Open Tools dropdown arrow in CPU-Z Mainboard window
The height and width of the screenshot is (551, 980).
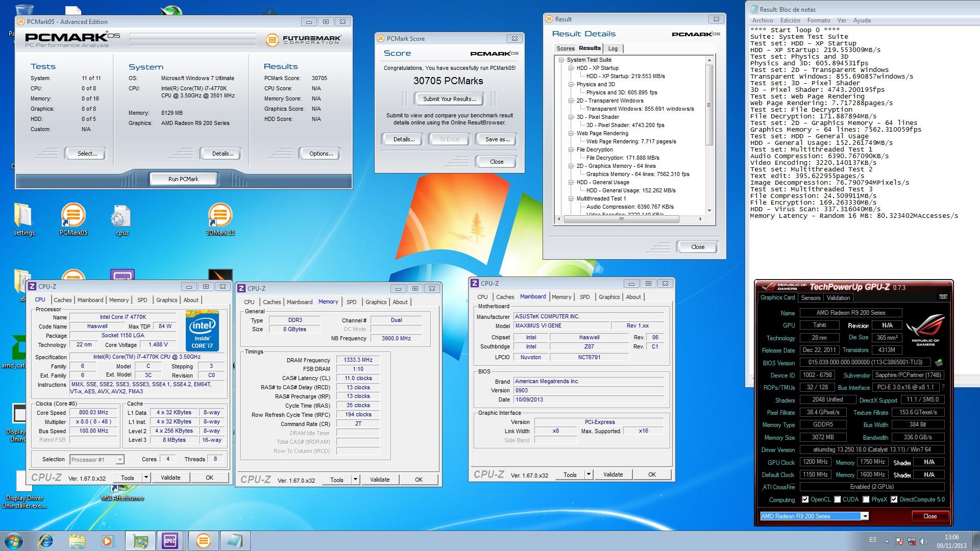coord(588,474)
